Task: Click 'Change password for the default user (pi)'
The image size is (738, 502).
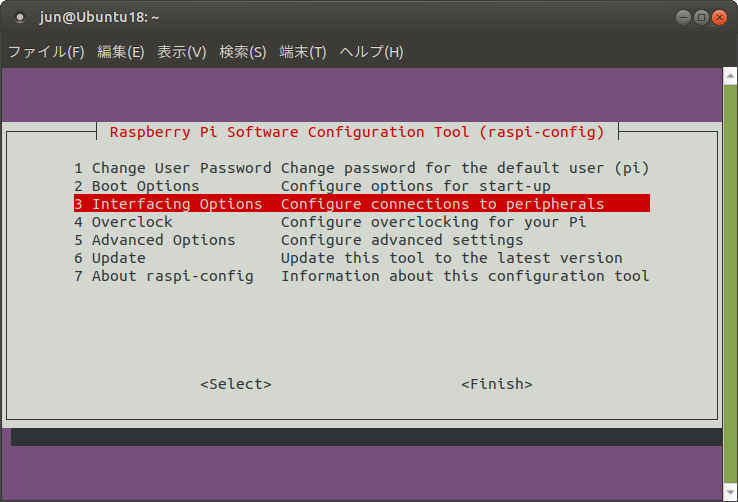Action: pos(465,168)
